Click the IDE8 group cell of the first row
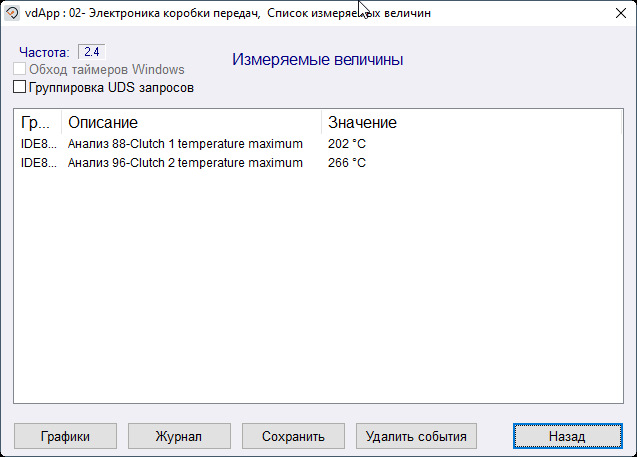The width and height of the screenshot is (637, 457). coord(39,144)
